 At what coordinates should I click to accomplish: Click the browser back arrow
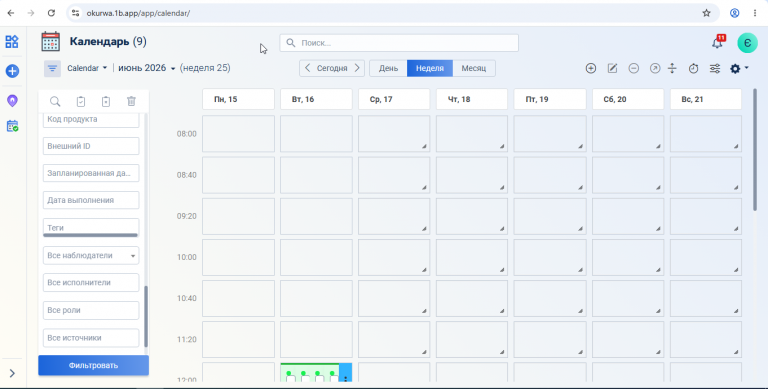[11, 13]
